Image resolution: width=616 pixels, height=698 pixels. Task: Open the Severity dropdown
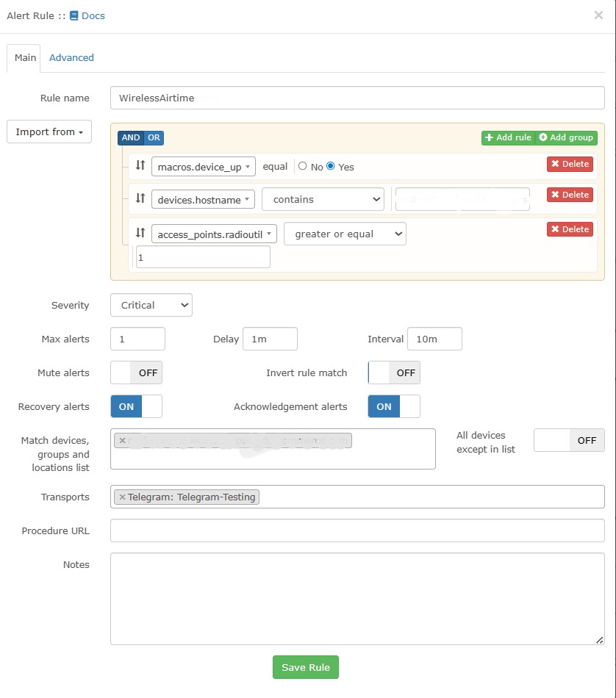151,305
